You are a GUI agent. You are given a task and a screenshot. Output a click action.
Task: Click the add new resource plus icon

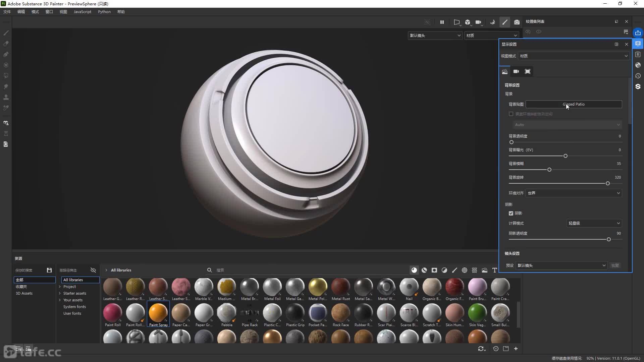(x=516, y=349)
